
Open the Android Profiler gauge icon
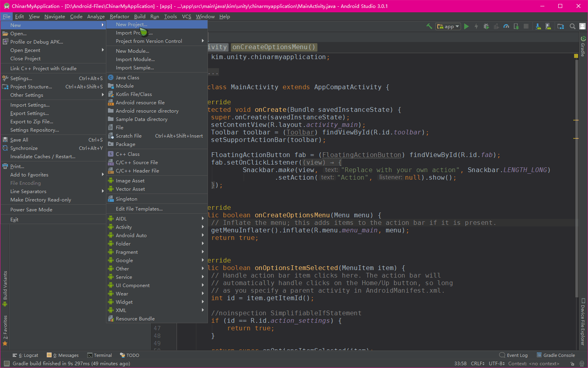(506, 26)
